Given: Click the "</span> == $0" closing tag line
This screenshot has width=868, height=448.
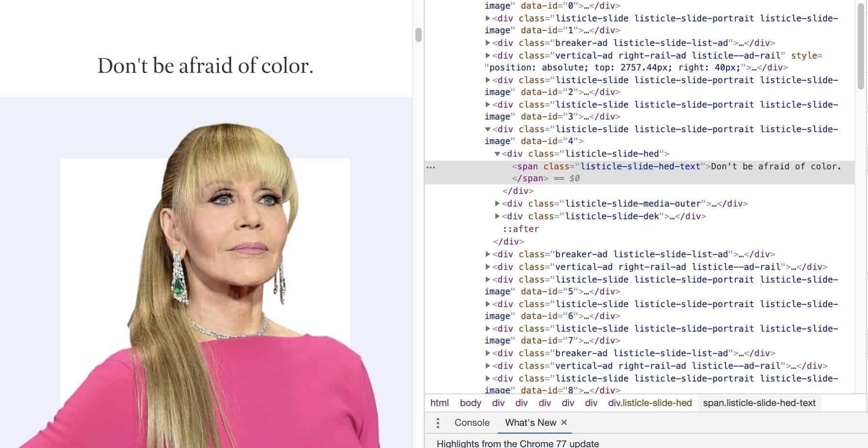Looking at the screenshot, I should [546, 178].
